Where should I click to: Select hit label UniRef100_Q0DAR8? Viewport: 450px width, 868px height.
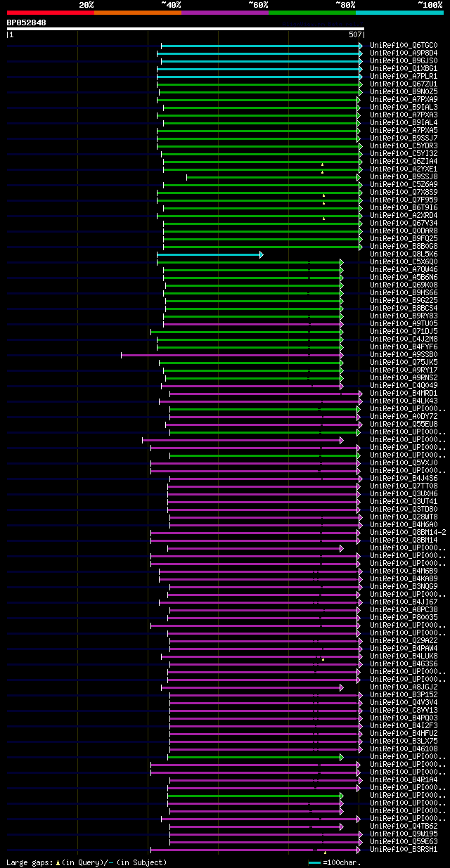(404, 231)
